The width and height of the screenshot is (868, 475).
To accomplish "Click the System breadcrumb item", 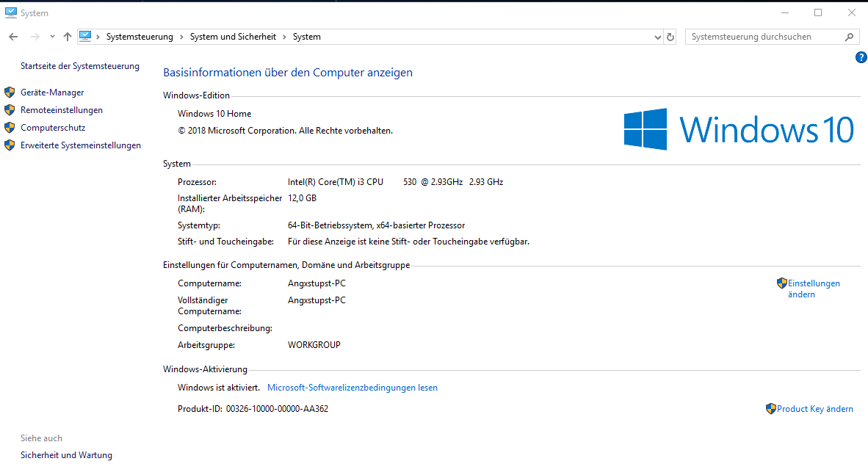I will tap(307, 37).
